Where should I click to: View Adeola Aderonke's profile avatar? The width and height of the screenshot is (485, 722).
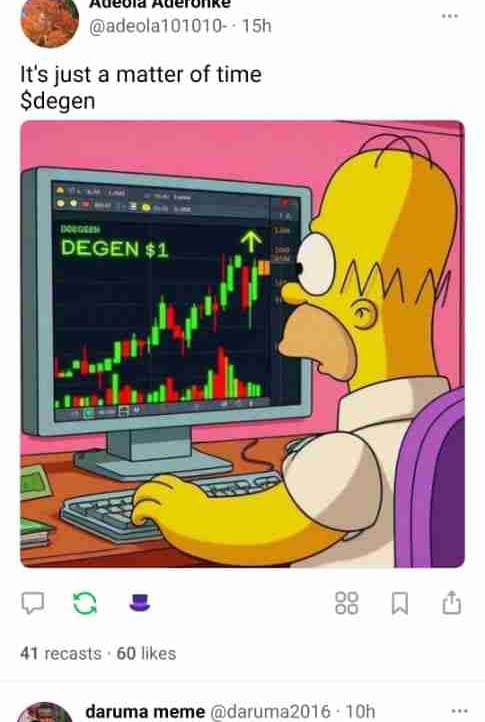(x=50, y=21)
